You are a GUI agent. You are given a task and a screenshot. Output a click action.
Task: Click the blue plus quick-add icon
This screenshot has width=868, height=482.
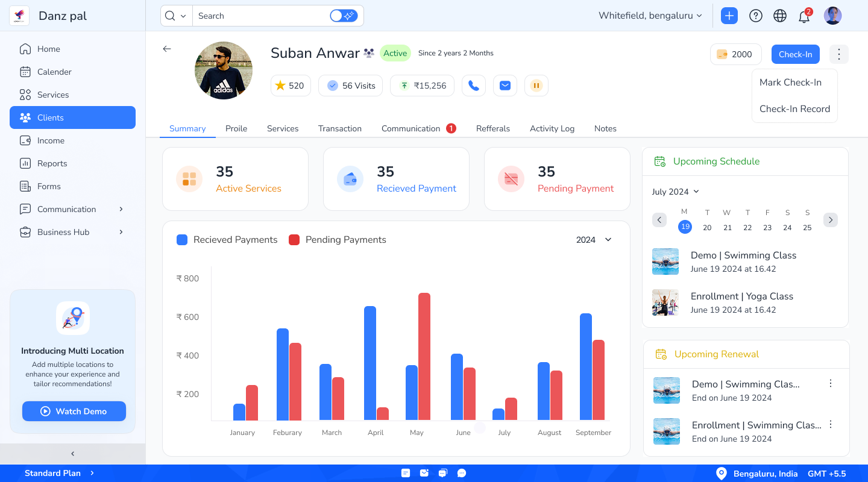[x=729, y=16]
